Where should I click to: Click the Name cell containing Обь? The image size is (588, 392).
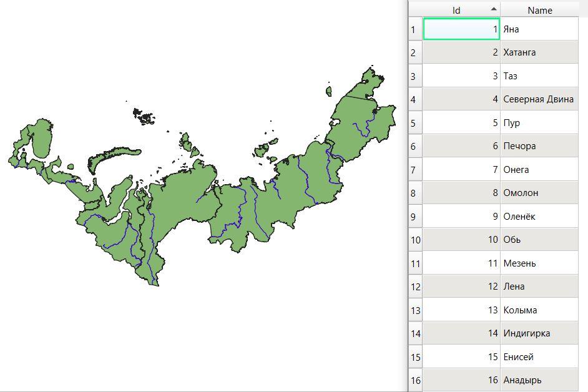[539, 240]
